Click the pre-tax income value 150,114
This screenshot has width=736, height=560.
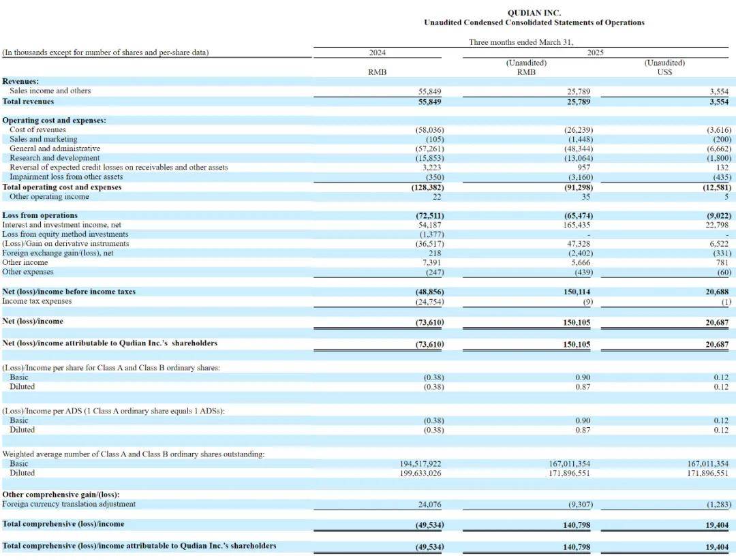pos(577,292)
